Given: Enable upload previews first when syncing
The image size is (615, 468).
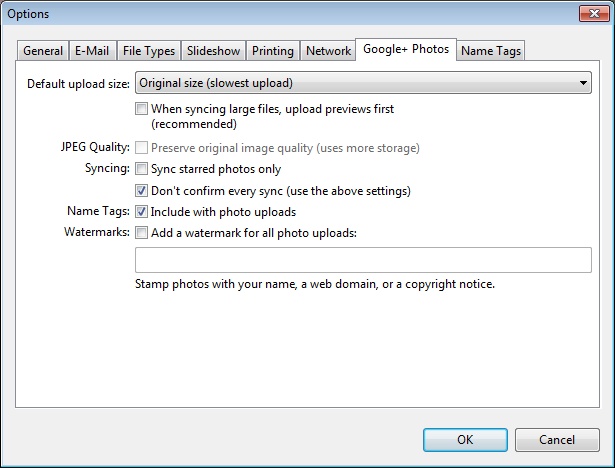Looking at the screenshot, I should (142, 108).
